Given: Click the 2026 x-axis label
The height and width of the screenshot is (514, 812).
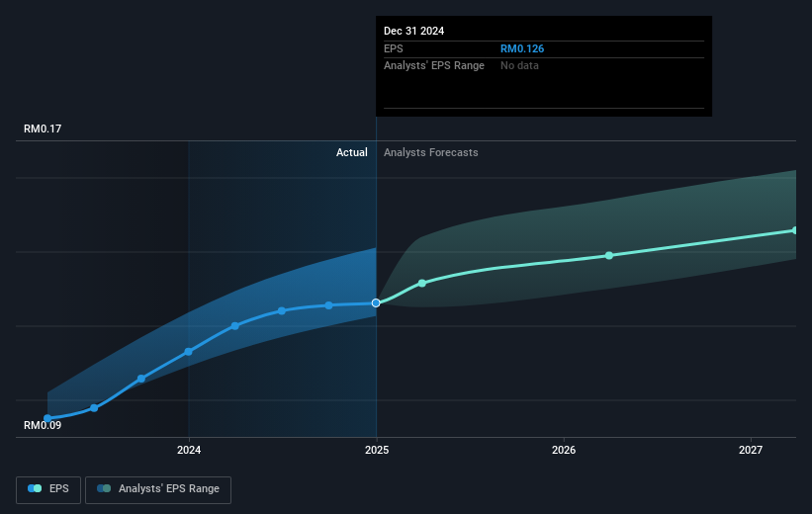Looking at the screenshot, I should click(564, 451).
